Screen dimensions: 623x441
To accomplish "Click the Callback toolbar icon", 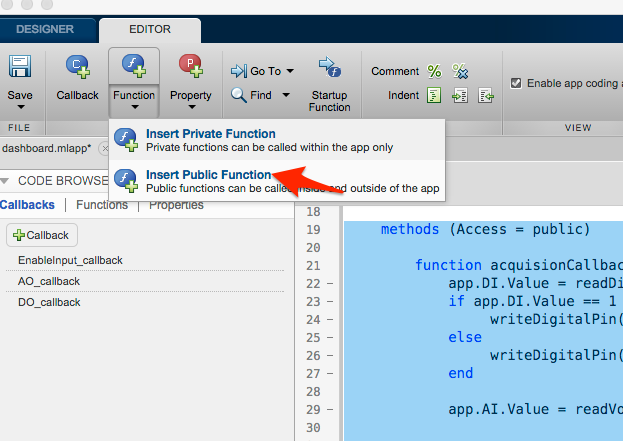I will (77, 66).
